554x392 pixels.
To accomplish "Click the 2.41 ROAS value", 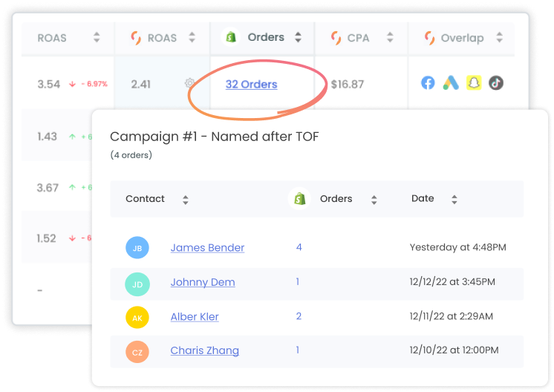I will (x=140, y=85).
